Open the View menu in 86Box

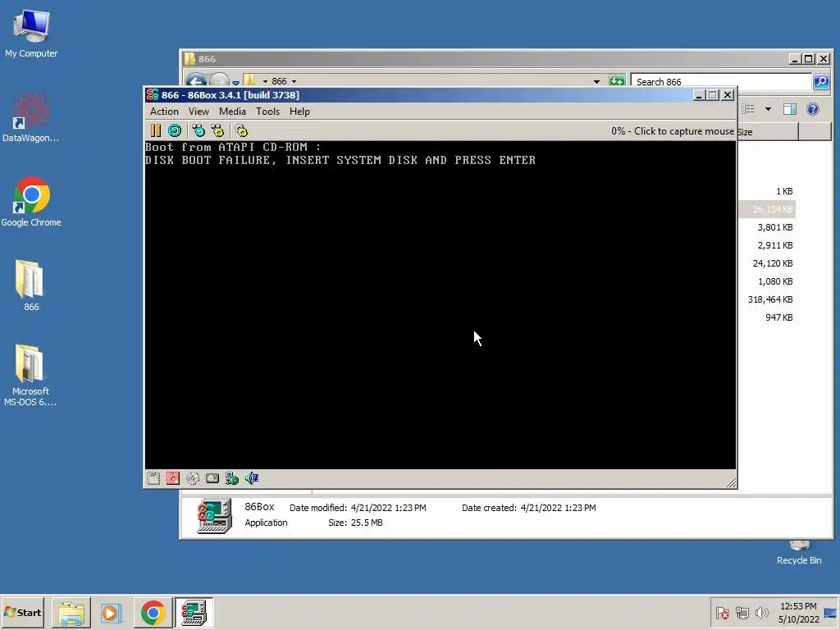199,112
